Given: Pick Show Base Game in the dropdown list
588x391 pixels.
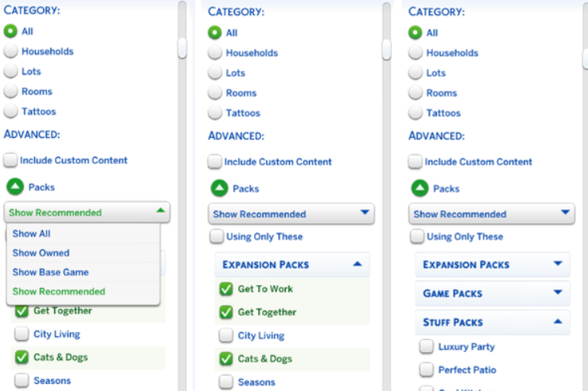Looking at the screenshot, I should click(50, 272).
